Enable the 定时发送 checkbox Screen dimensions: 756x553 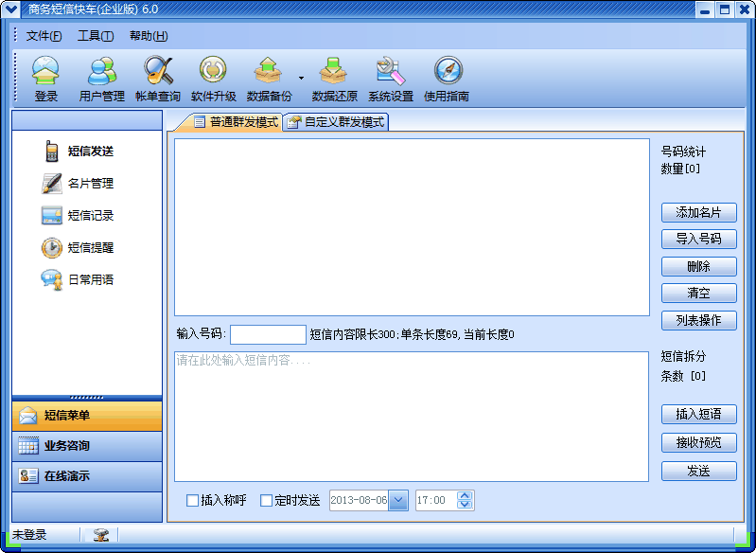point(266,500)
